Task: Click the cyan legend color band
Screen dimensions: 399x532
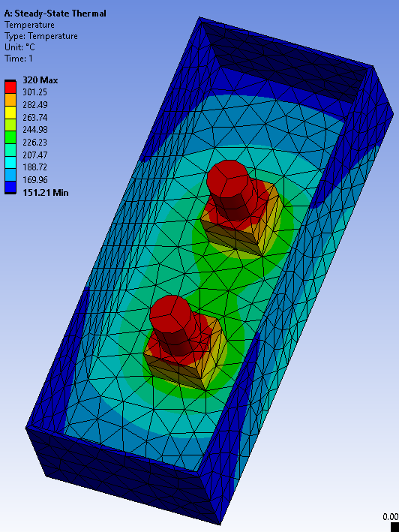Action: [x=10, y=162]
